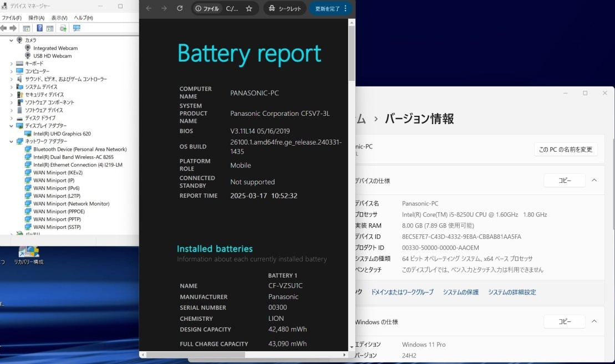
Task: Select WAN Miniport (PPPOE) entry
Action: coord(59,212)
